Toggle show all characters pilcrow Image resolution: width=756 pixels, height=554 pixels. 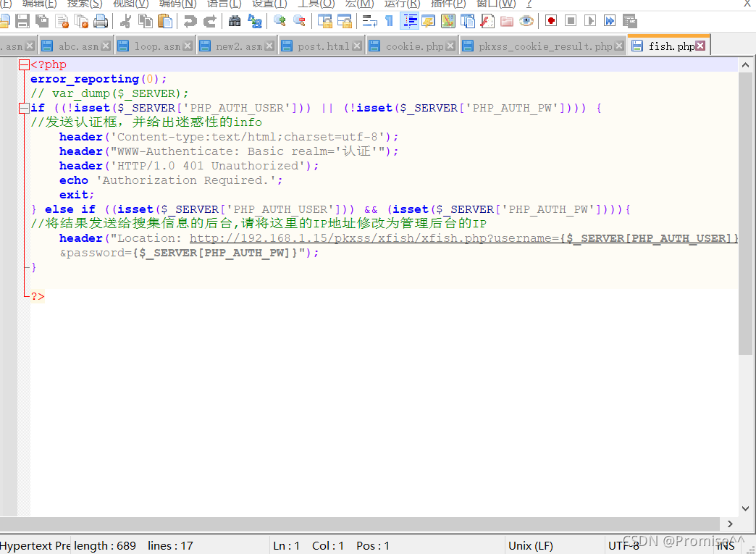point(389,21)
